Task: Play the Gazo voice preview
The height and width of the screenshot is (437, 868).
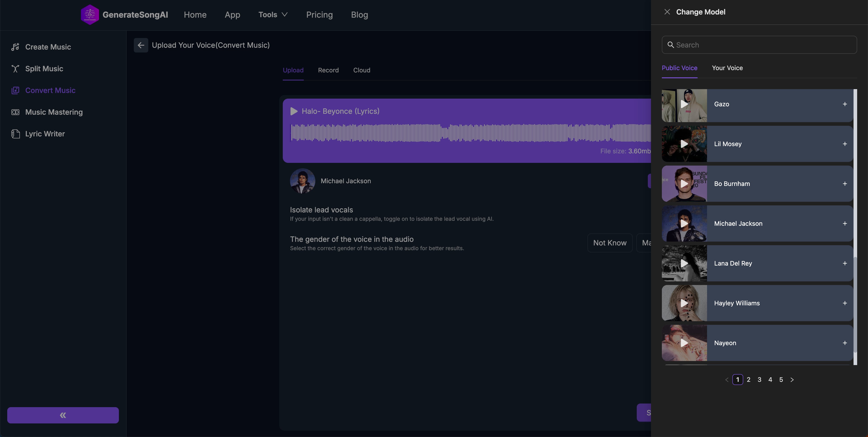Action: tap(684, 104)
